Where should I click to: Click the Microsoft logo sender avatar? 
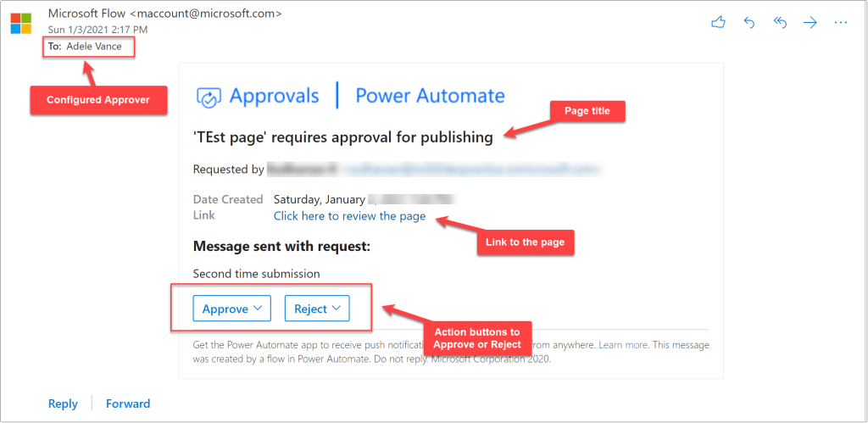[20, 22]
